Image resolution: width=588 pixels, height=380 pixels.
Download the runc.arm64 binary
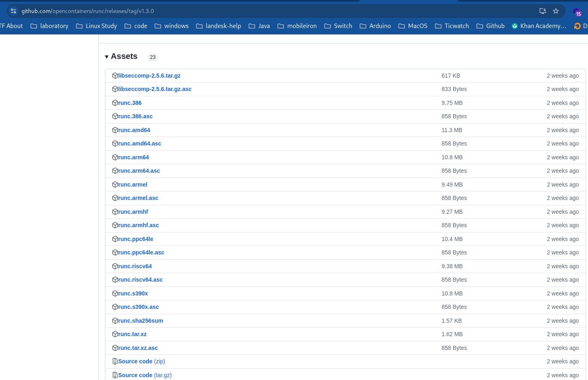133,157
